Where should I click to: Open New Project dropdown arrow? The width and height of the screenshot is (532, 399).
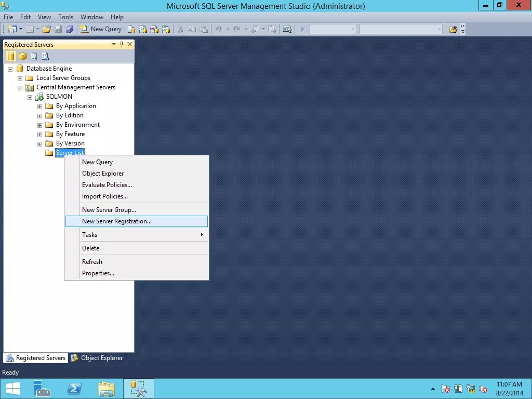tap(21, 29)
